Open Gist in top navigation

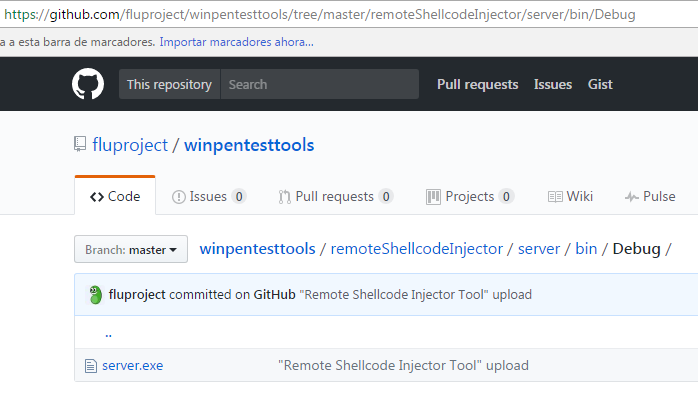click(600, 84)
